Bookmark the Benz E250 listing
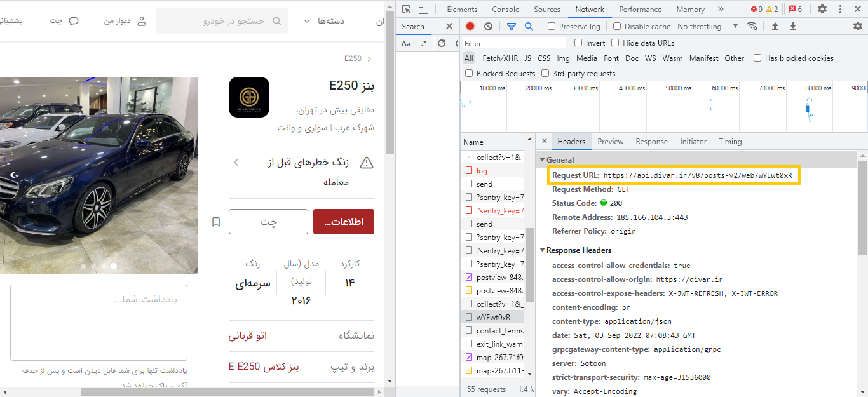 click(x=216, y=222)
